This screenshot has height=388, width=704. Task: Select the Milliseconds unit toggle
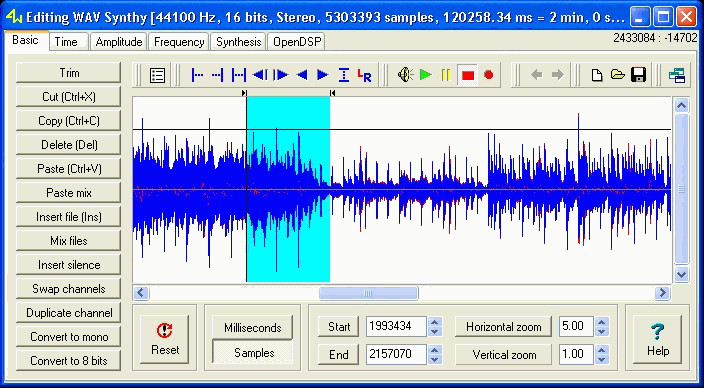coord(252,328)
